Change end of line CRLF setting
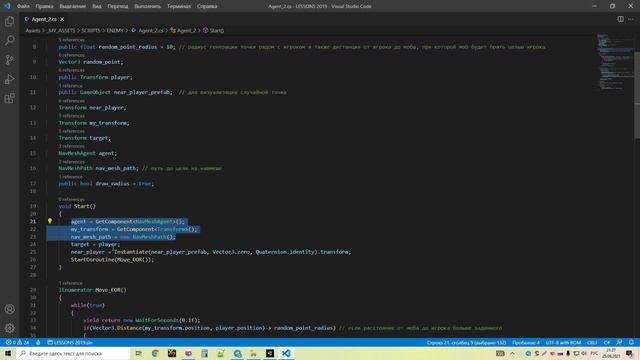 click(592, 342)
